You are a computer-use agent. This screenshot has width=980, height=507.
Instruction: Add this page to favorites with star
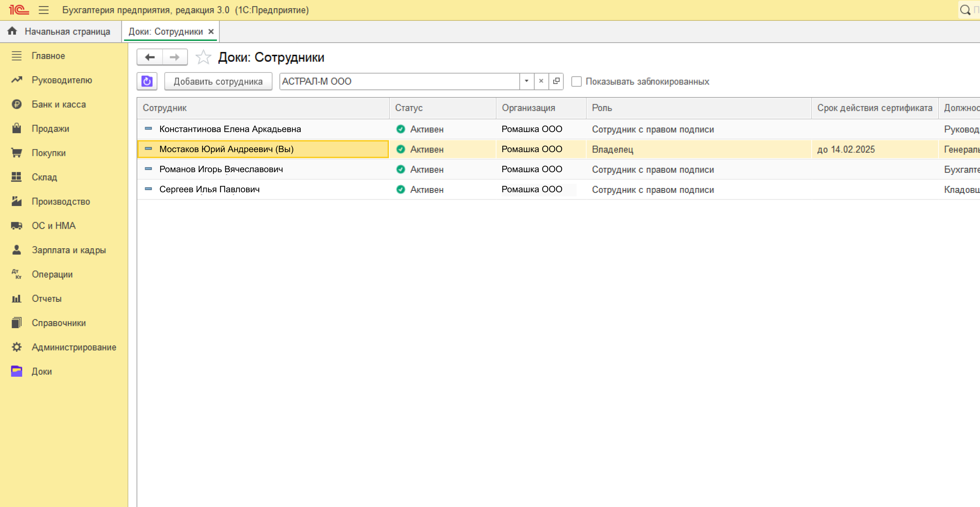(203, 57)
